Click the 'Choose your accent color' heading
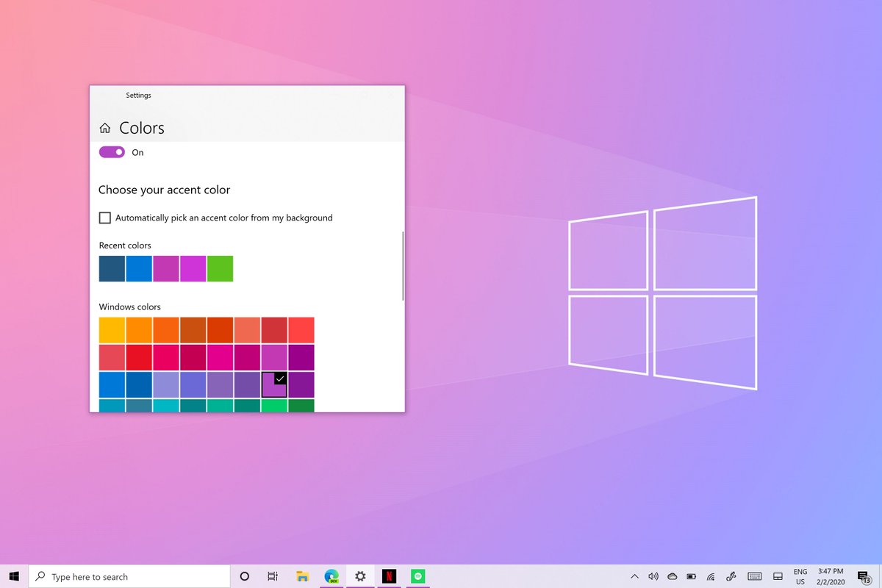 point(165,190)
